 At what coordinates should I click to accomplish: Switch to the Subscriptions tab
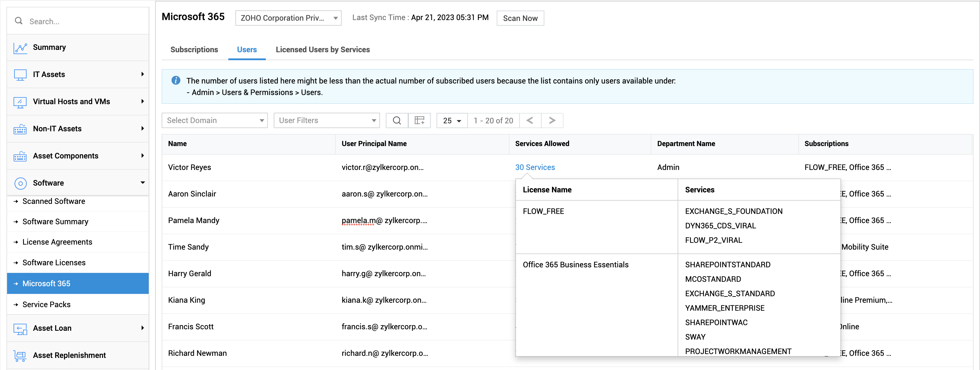click(x=194, y=50)
